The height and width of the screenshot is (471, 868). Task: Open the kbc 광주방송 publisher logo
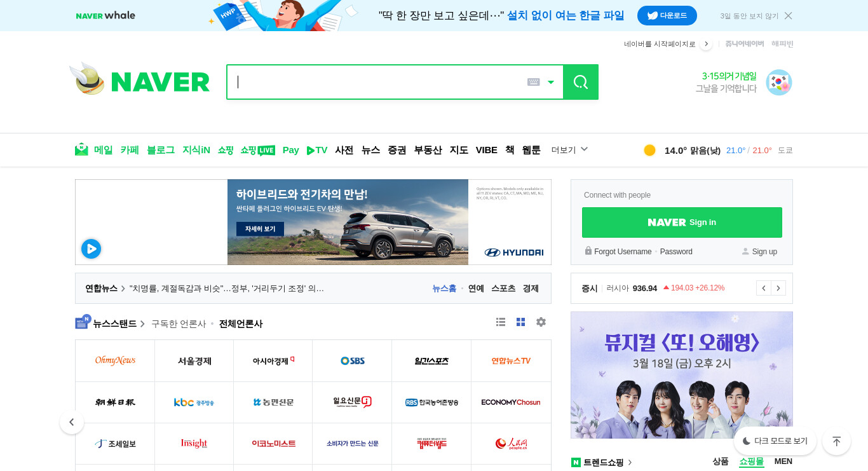tap(194, 402)
